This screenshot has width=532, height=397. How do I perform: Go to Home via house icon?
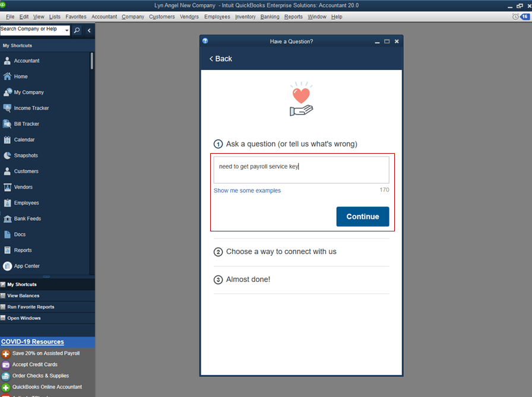point(7,77)
